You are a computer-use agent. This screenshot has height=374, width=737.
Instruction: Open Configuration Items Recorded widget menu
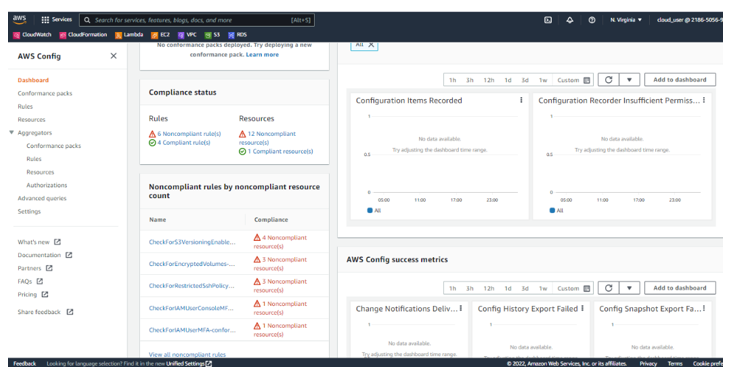[x=521, y=100]
